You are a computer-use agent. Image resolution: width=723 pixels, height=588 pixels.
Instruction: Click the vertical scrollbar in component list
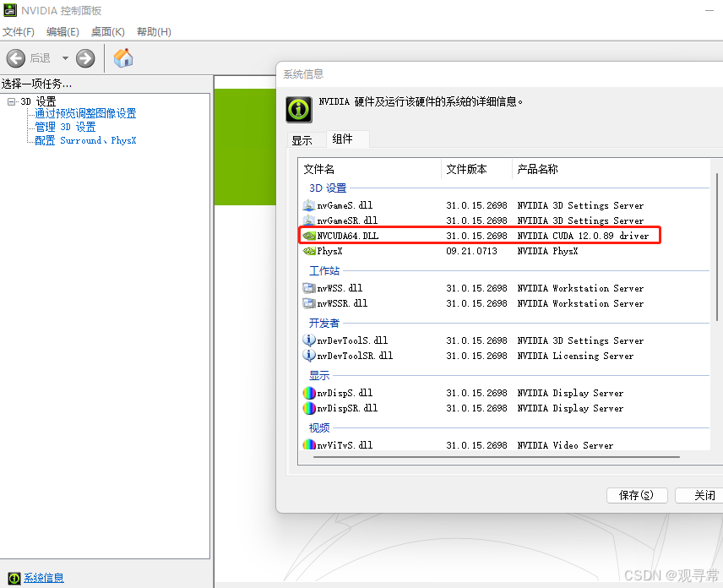coord(716,247)
